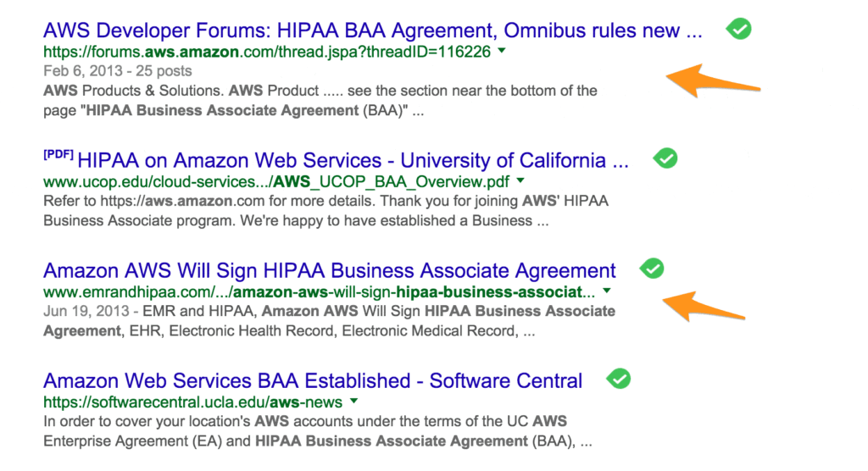868x471 pixels.
Task: Open dropdown arrow next to www.ucop.edu URL
Action: click(x=520, y=180)
